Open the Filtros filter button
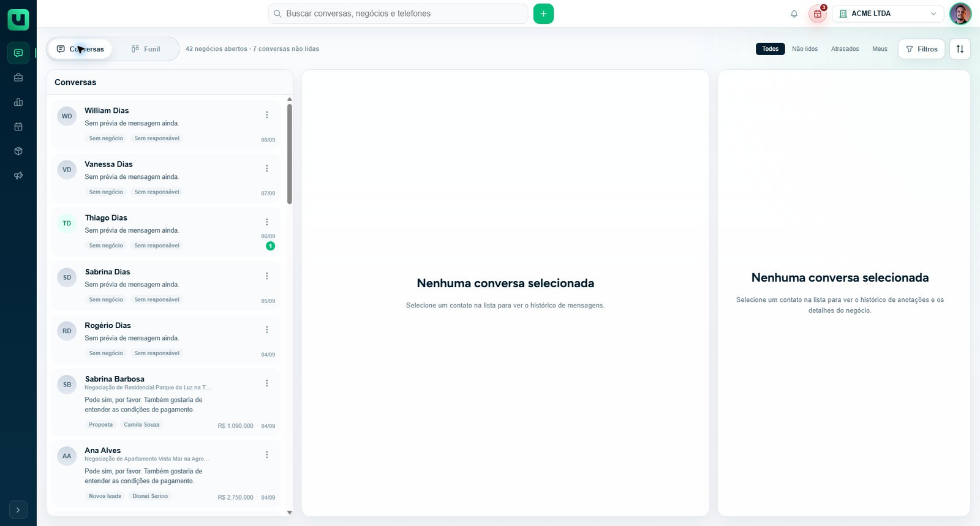980x526 pixels. point(921,49)
